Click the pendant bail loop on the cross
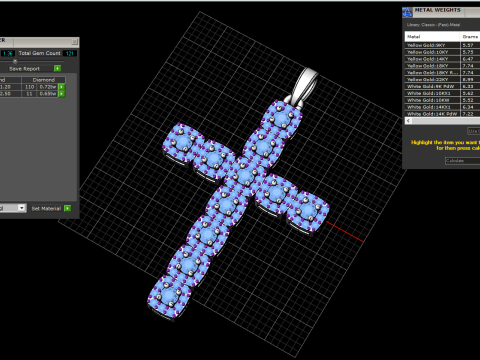 [304, 86]
